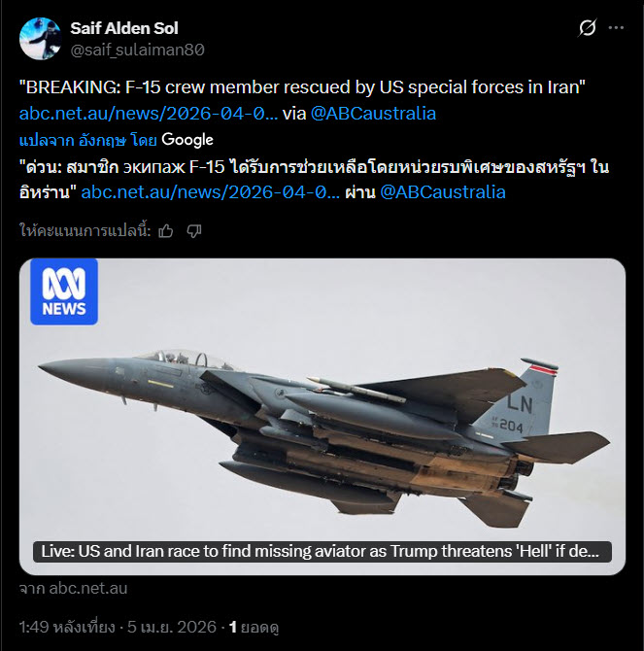The width and height of the screenshot is (644, 651).
Task: Click the Grok slash-circle icon
Action: [587, 28]
